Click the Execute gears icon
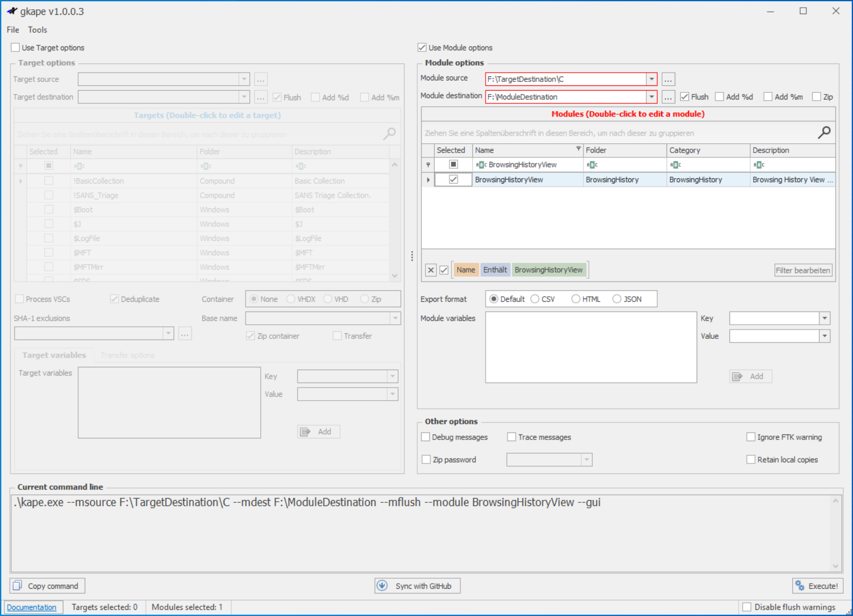The image size is (853, 616). (800, 586)
